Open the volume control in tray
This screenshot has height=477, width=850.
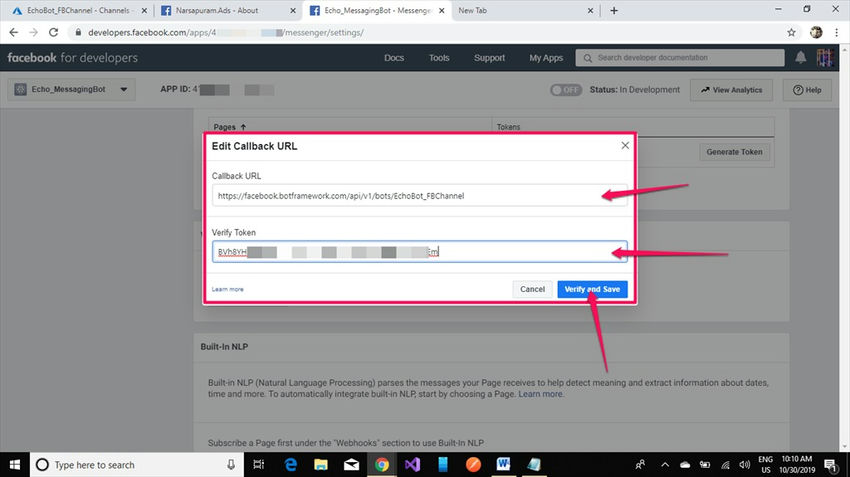(744, 465)
